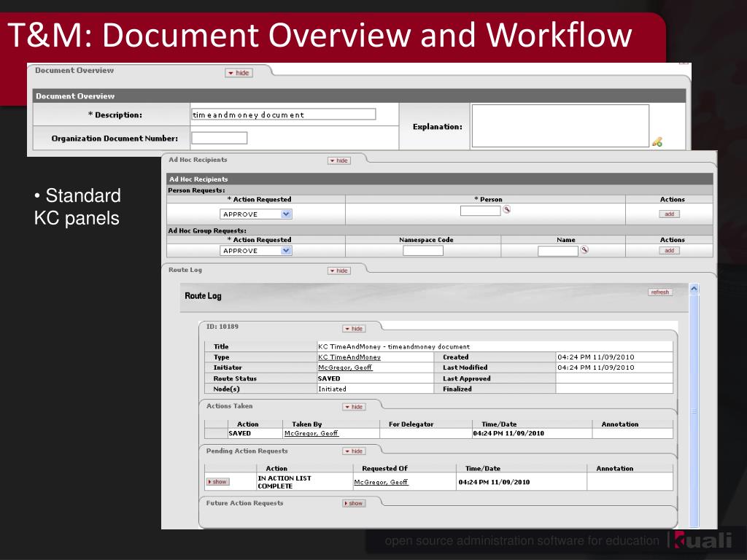Click the Route Log vertical scrollbar track

(694, 411)
